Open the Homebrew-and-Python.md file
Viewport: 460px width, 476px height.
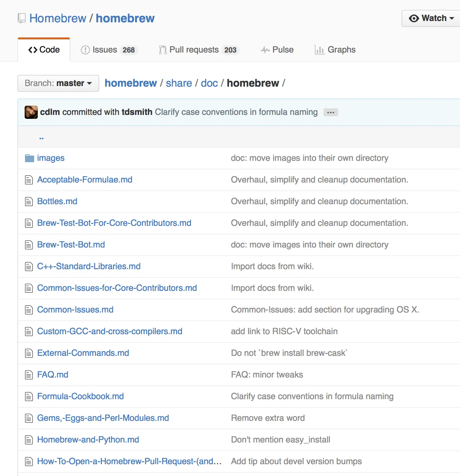point(88,440)
